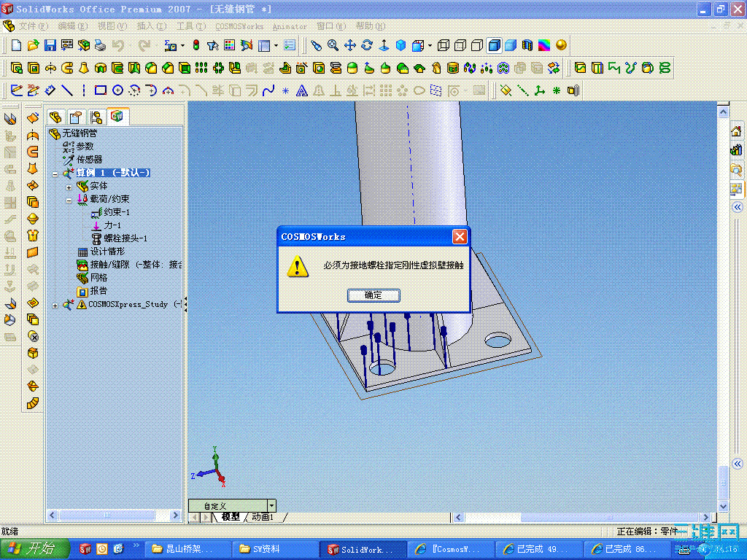Open the SW资料 folder taskbar button
Screen dimensions: 747x560
pos(274,549)
